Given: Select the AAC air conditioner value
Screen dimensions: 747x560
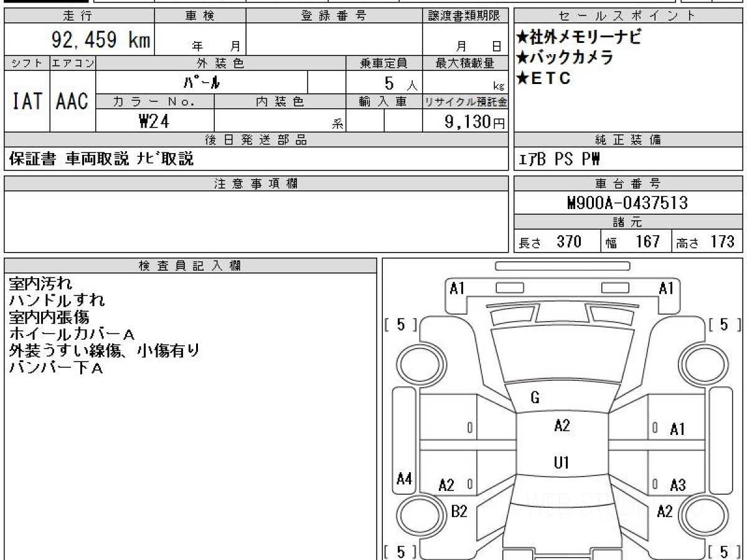Looking at the screenshot, I should [73, 101].
